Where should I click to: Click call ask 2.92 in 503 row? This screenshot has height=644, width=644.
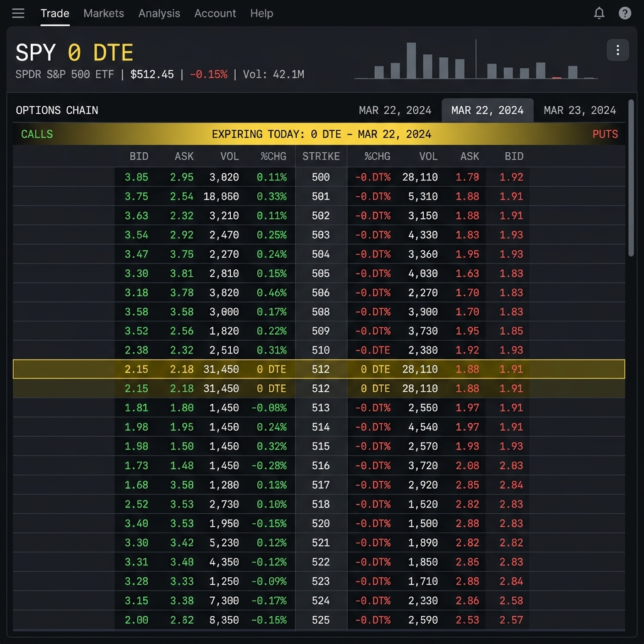pyautogui.click(x=182, y=235)
